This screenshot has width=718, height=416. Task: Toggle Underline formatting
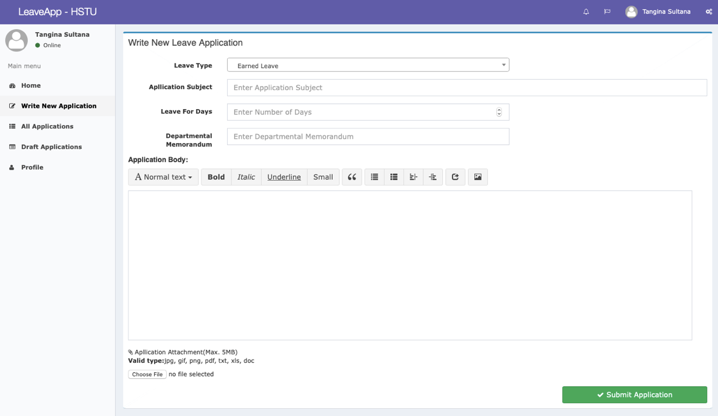coord(284,177)
